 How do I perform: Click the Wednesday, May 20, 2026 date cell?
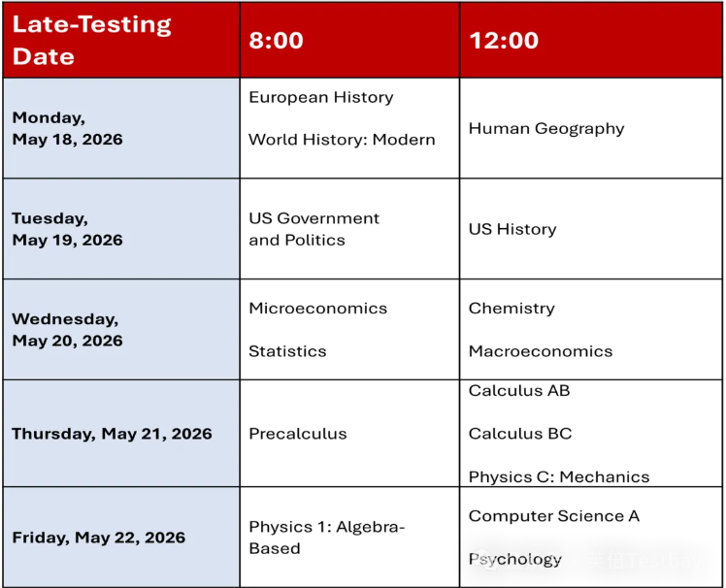[x=68, y=329]
